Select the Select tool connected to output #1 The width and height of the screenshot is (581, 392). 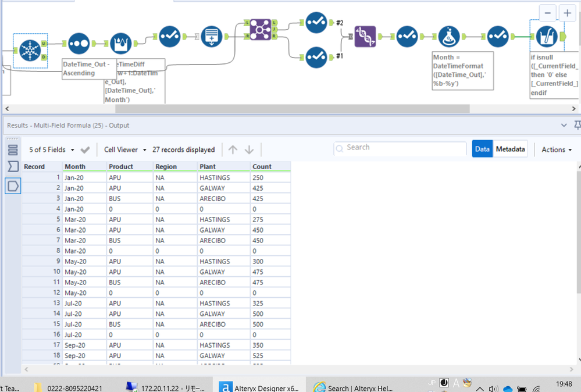tap(316, 58)
